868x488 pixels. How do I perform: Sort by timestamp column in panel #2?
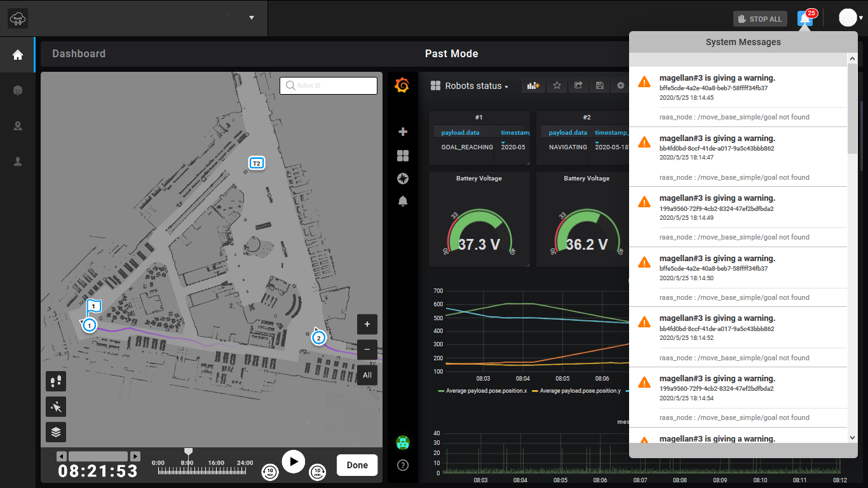[611, 132]
